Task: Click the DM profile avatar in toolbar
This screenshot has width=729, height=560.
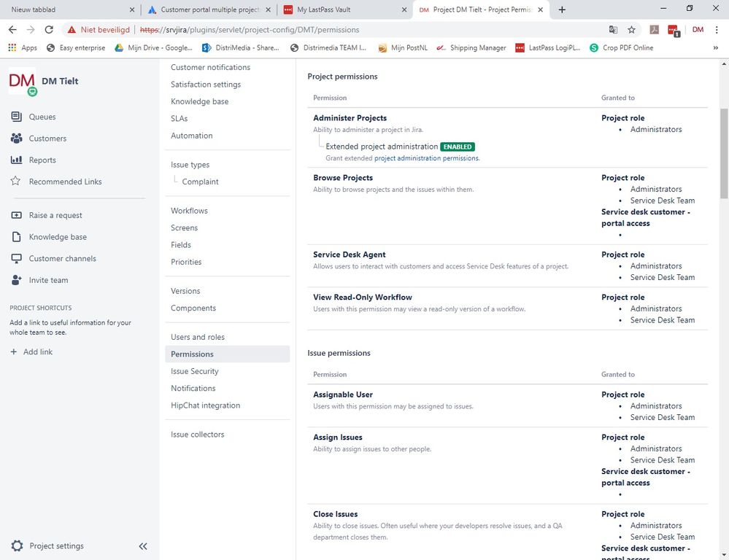Action: click(698, 30)
